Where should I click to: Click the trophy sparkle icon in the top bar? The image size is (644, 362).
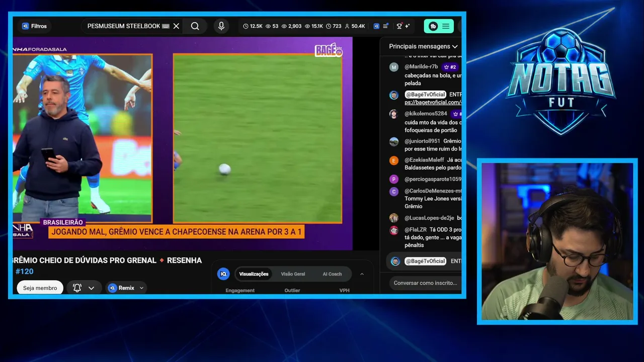click(403, 26)
